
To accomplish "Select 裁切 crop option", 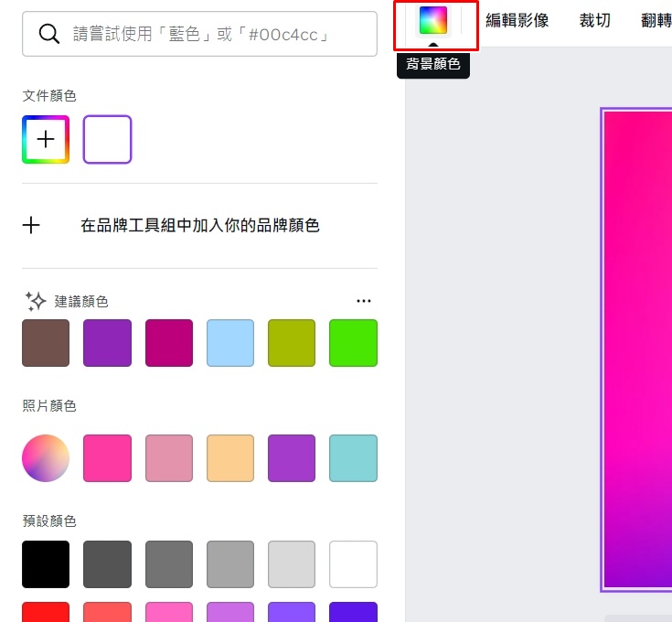I will tap(594, 20).
